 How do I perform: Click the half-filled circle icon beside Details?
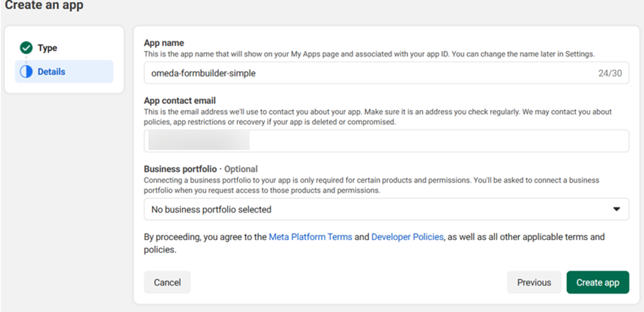[x=26, y=71]
